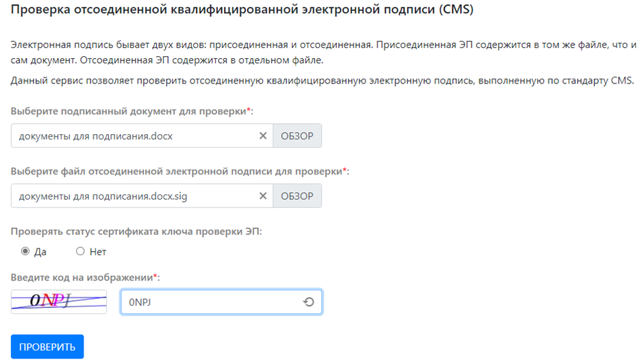Click the 'Проверять статус сертификата ключа' label
The height and width of the screenshot is (362, 644).
(136, 231)
